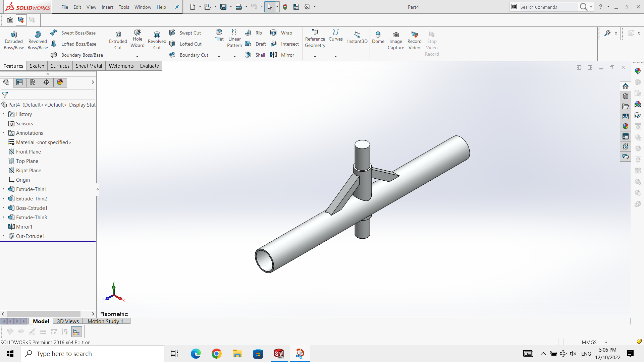The image size is (644, 362).
Task: Open the DisplayManager tab icon
Action: [60, 82]
